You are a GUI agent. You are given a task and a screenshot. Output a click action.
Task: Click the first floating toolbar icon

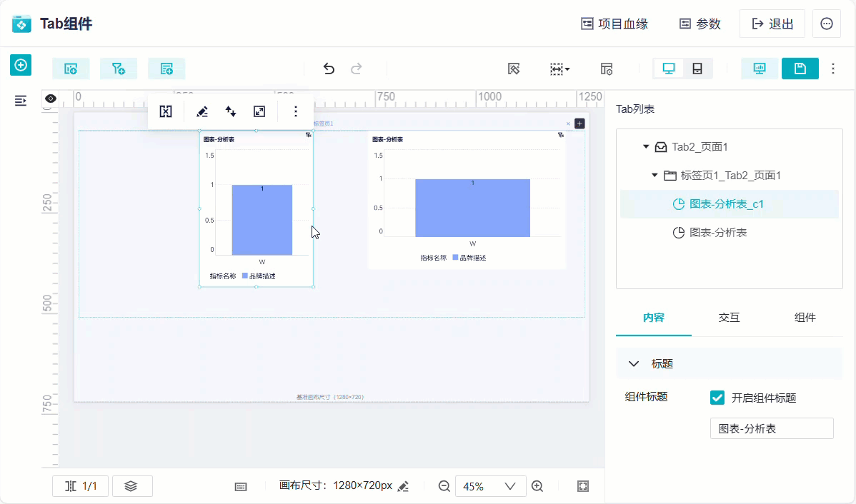(x=166, y=112)
